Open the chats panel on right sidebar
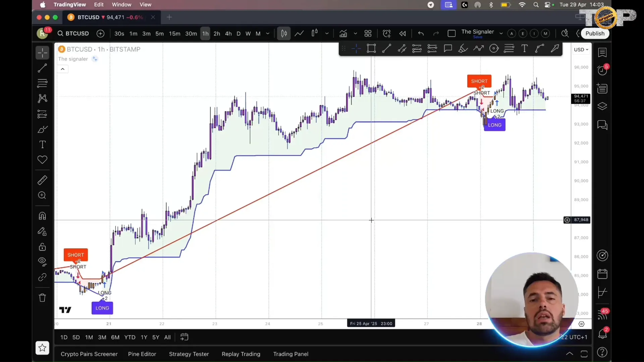 click(x=602, y=125)
